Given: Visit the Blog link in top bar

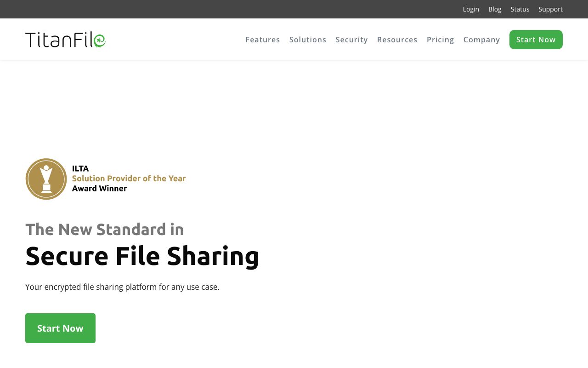Looking at the screenshot, I should click(x=495, y=9).
